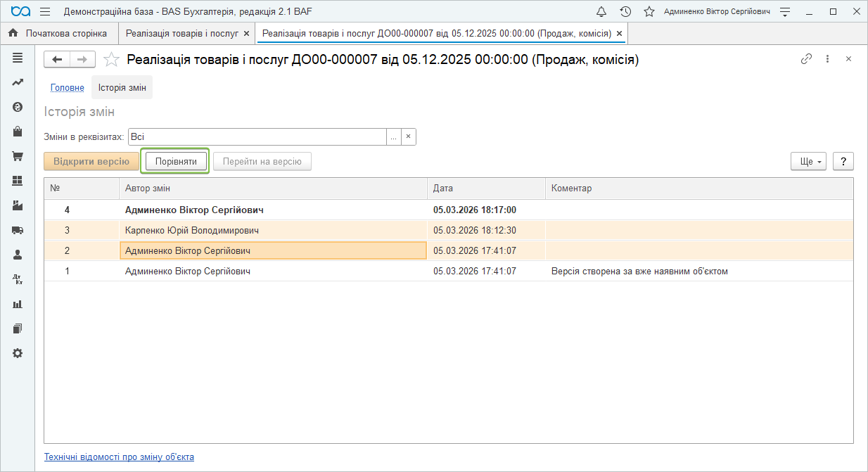
Task: Sort by Дата column header
Action: tap(485, 188)
